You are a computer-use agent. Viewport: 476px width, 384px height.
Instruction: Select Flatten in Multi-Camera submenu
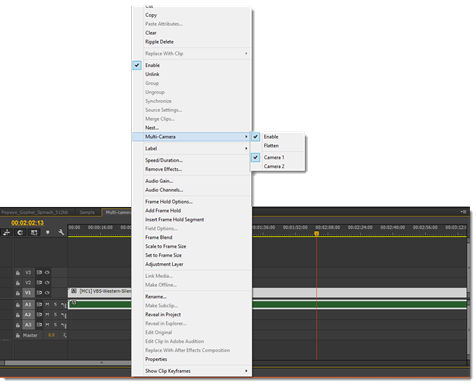(278, 146)
